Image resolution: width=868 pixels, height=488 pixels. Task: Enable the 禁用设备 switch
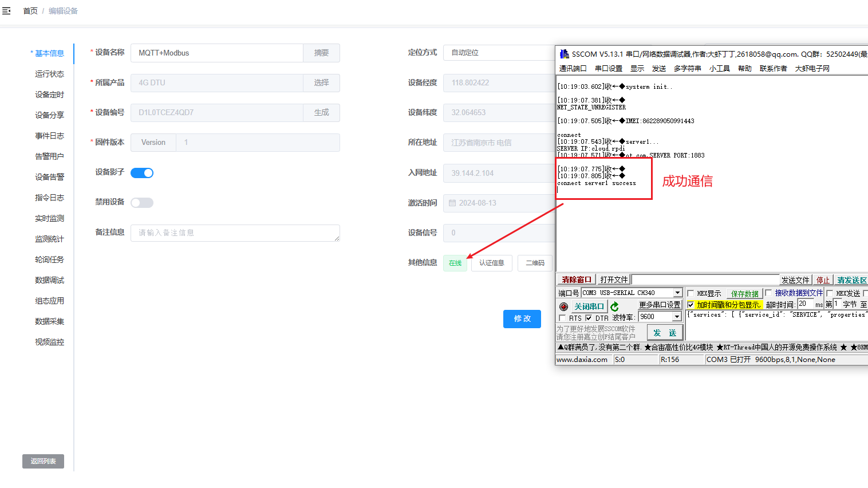point(142,203)
